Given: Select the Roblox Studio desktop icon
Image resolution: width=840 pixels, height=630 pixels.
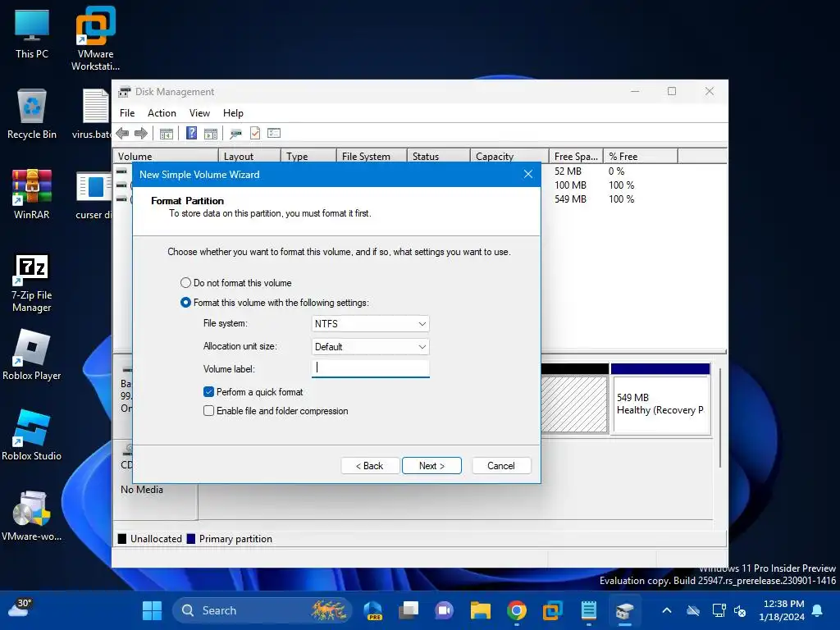Looking at the screenshot, I should coord(32,435).
